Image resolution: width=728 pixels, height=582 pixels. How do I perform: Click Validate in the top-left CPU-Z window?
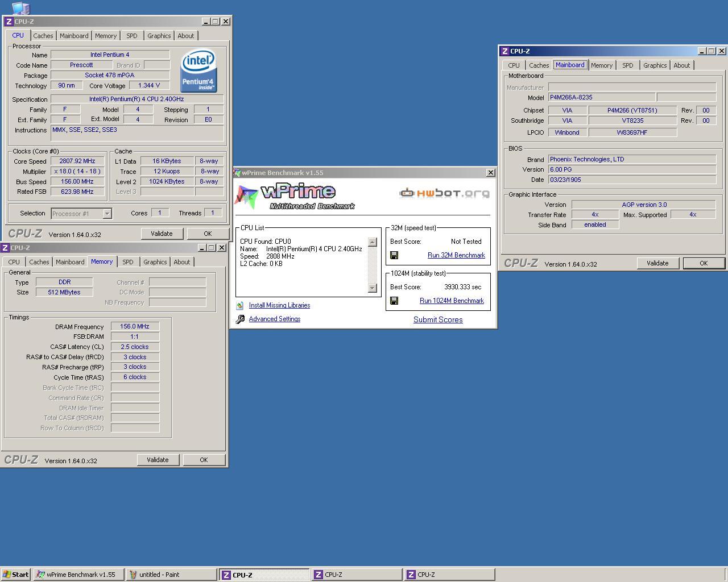tap(162, 234)
